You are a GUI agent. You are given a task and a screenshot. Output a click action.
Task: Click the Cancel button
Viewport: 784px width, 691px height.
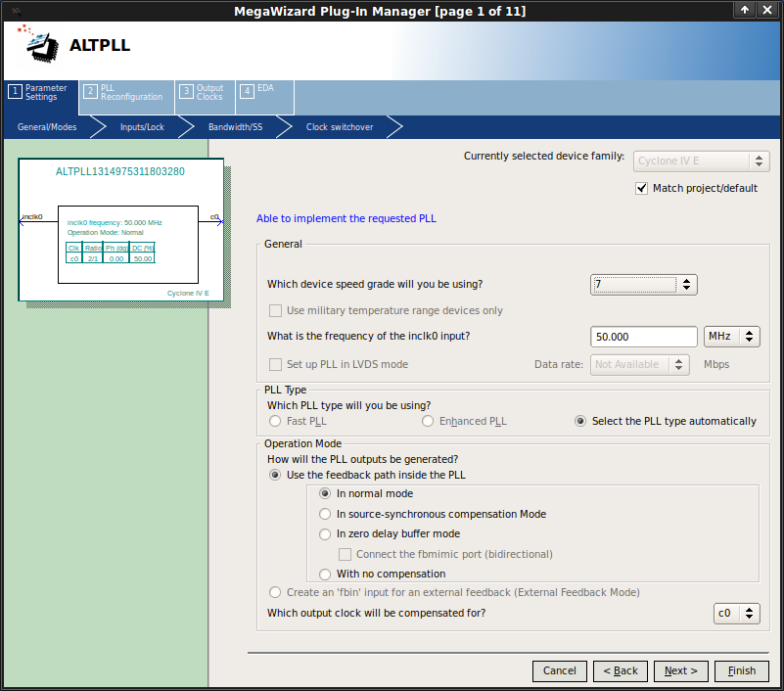pyautogui.click(x=560, y=671)
